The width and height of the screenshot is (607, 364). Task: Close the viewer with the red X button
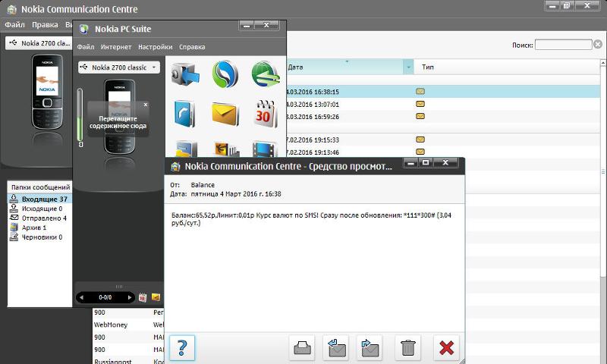pos(446,348)
